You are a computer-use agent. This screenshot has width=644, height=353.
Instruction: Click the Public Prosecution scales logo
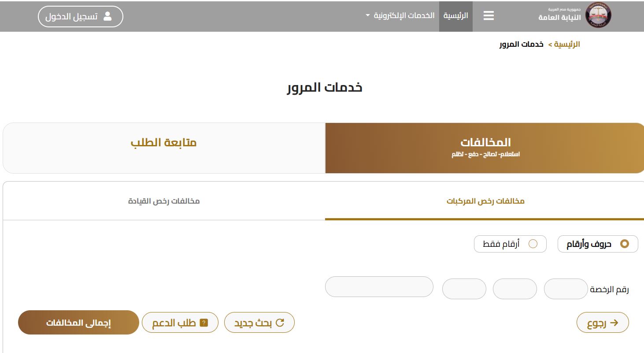[598, 16]
